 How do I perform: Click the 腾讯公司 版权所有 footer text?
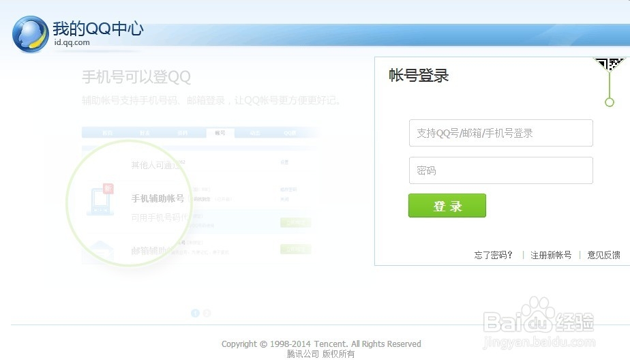(320, 354)
